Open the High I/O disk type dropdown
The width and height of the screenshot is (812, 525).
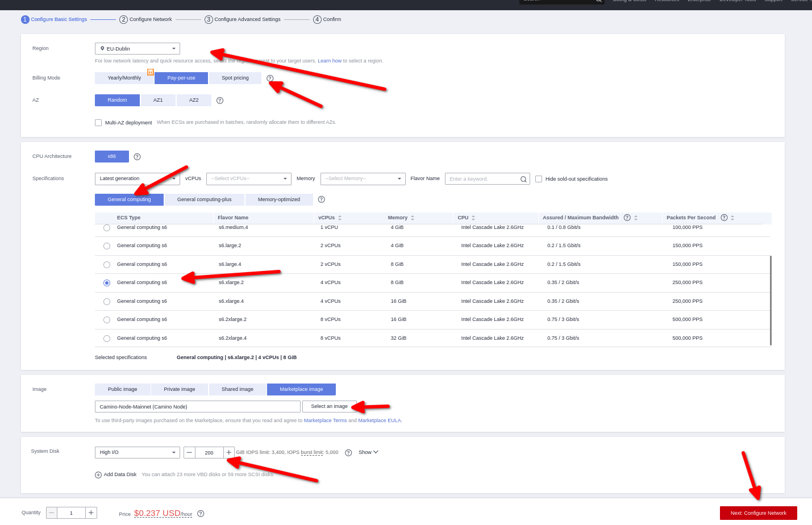(x=137, y=453)
